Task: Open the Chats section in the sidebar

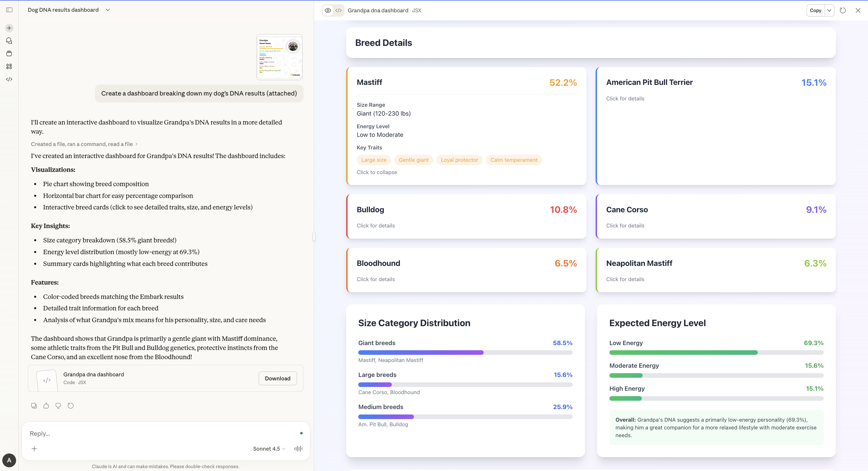Action: pyautogui.click(x=9, y=40)
